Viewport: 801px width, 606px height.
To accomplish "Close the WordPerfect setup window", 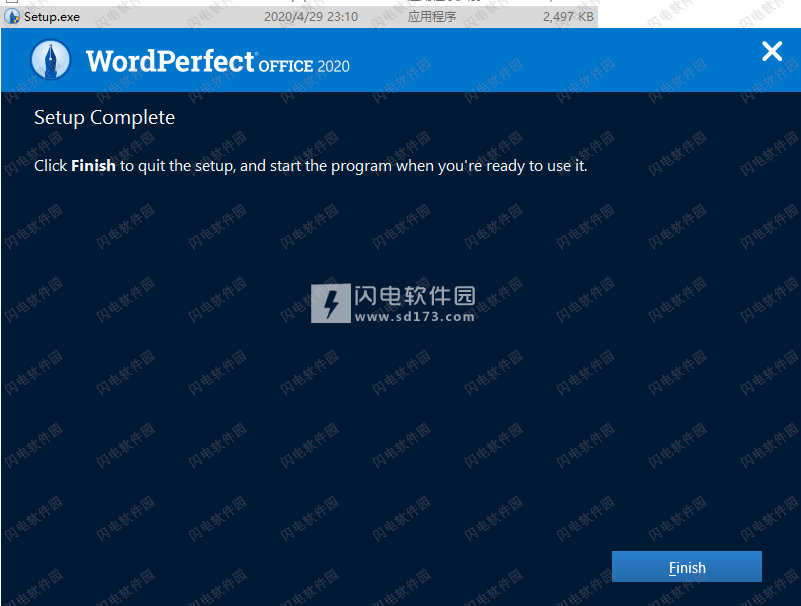I will [x=771, y=52].
